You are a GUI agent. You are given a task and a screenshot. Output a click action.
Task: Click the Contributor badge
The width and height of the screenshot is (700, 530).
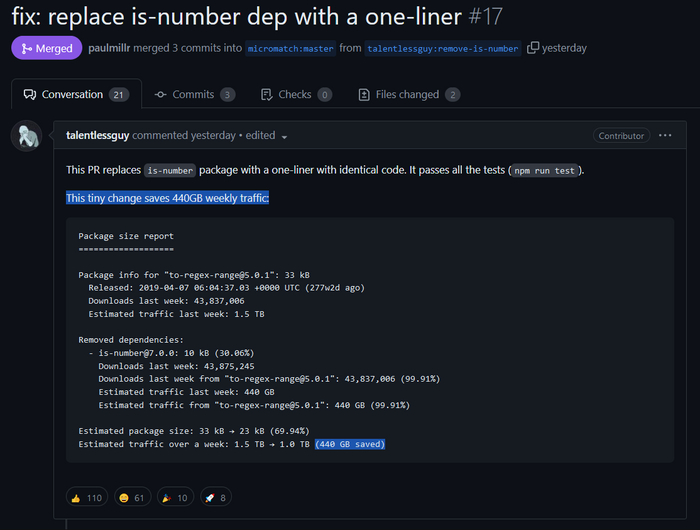pyautogui.click(x=621, y=136)
